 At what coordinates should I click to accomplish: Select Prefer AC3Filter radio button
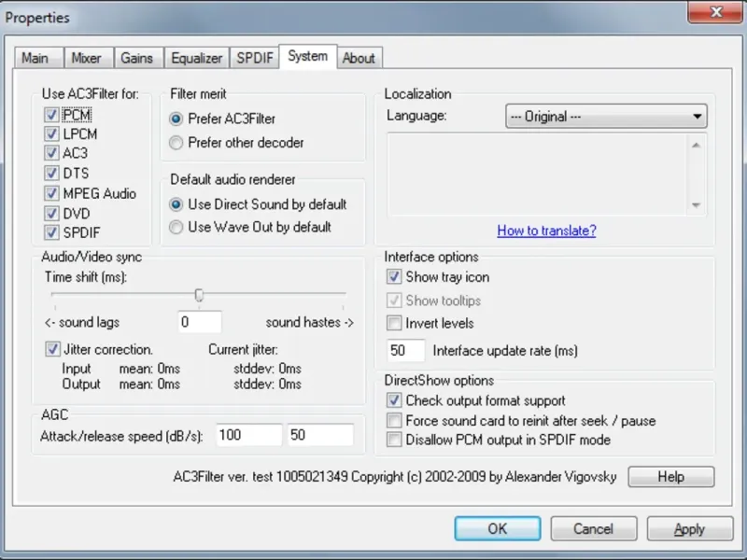point(176,119)
